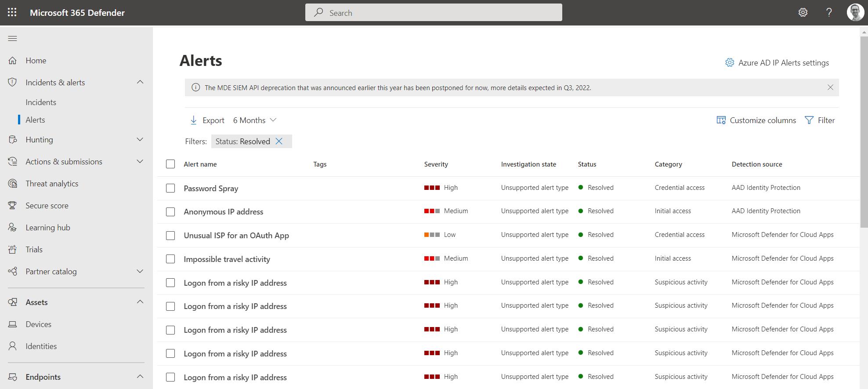Collapse the Assets section chevron
Screen dimensions: 868x389
tap(140, 302)
